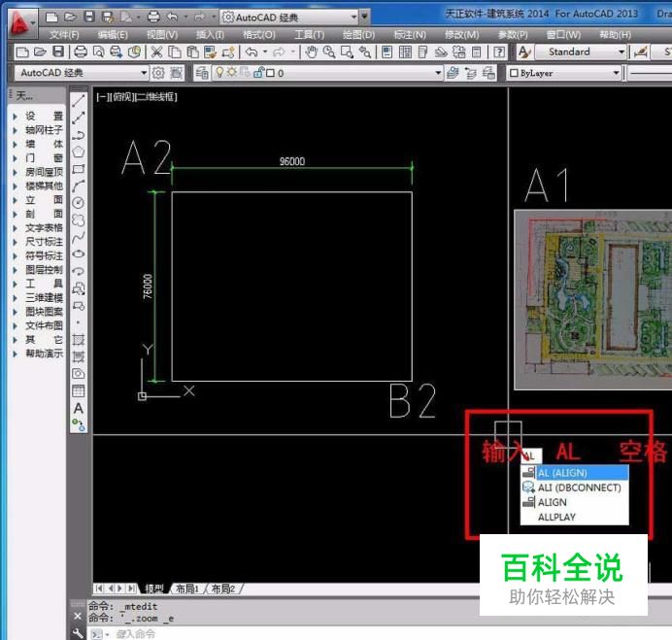Choose ALI (DBCONNECT) suggestion

pos(575,488)
